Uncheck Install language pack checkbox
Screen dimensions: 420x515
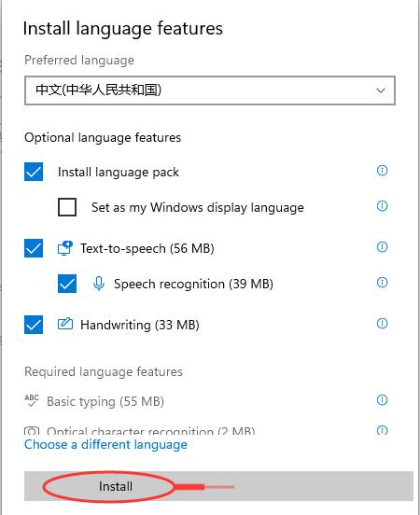pos(34,172)
